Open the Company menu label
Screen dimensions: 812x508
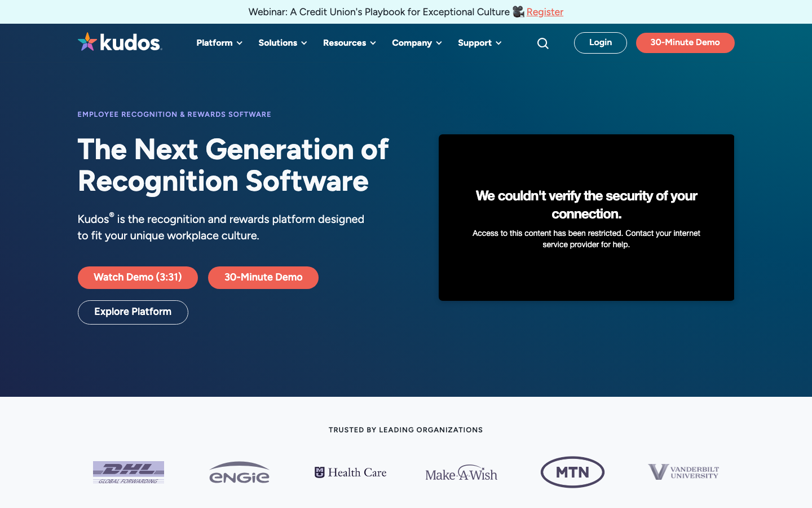[x=412, y=43]
